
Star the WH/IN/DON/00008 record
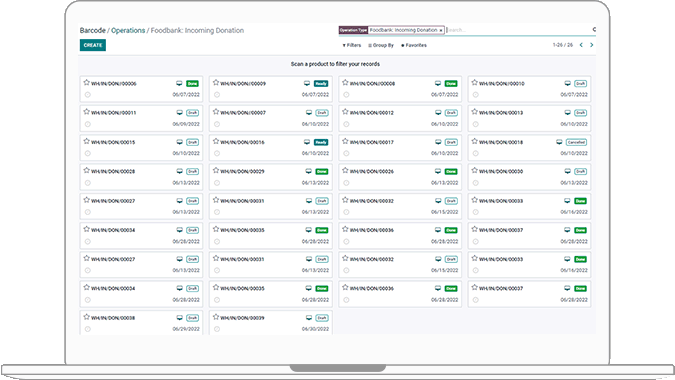click(345, 82)
